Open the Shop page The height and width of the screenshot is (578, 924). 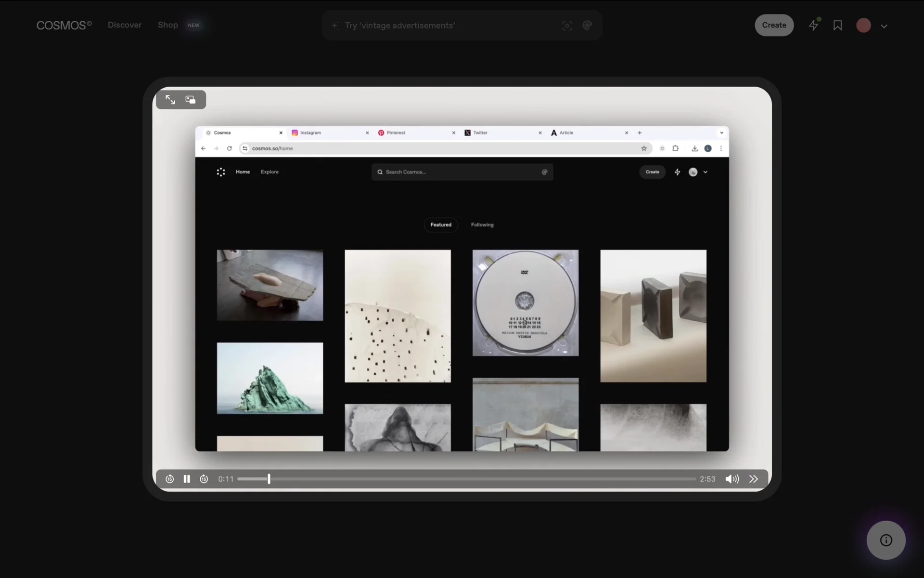point(168,25)
